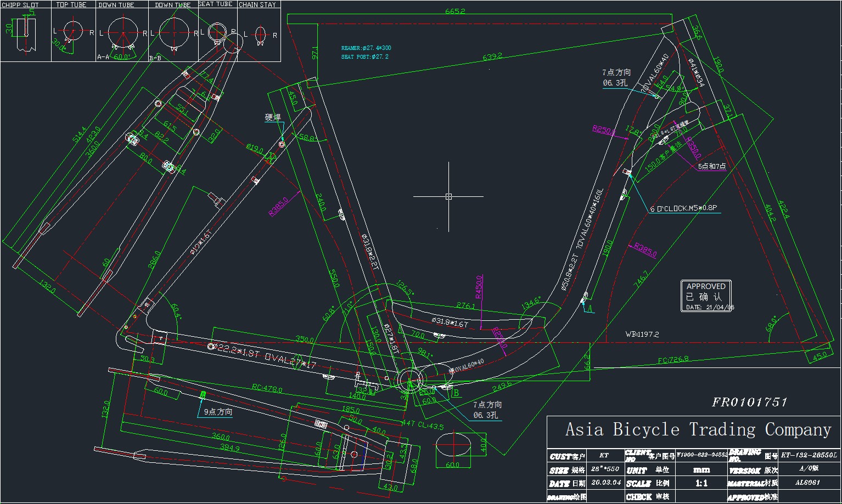Click the 6 O'CLOCK M5*0.8P annotation
The width and height of the screenshot is (842, 504).
pos(683,208)
